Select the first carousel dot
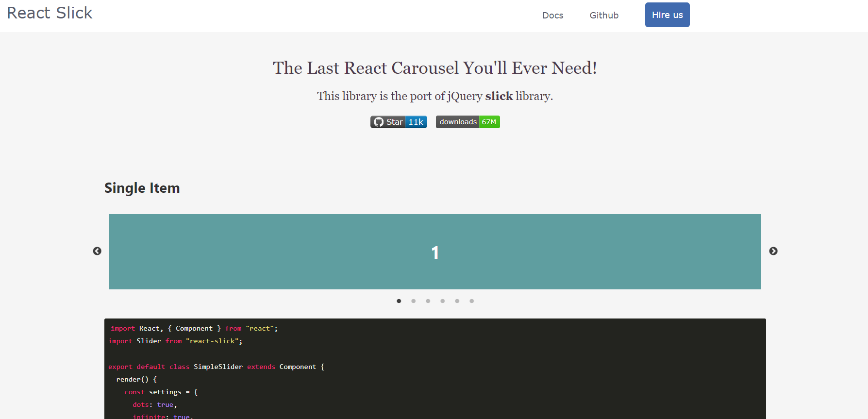Viewport: 868px width, 419px height. coord(399,301)
